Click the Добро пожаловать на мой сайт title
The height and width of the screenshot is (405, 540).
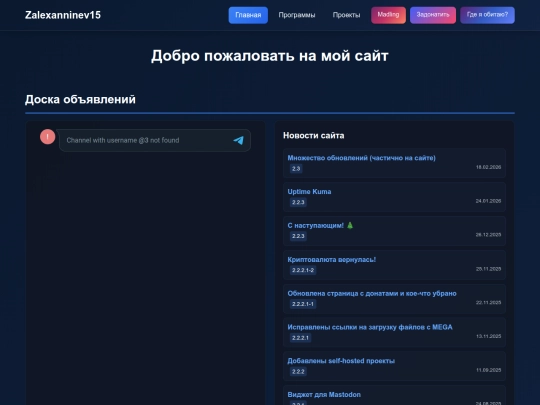(270, 56)
